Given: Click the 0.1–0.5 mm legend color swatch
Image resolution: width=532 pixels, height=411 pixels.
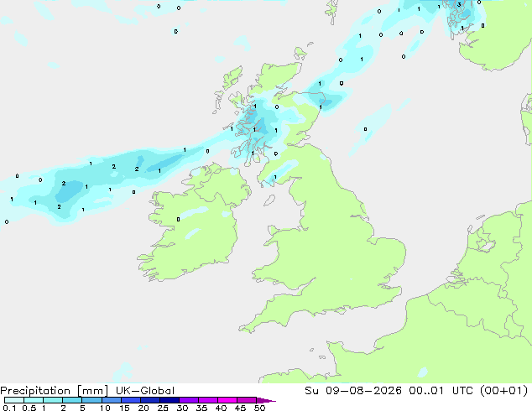Looking at the screenshot, I should (x=14, y=400).
